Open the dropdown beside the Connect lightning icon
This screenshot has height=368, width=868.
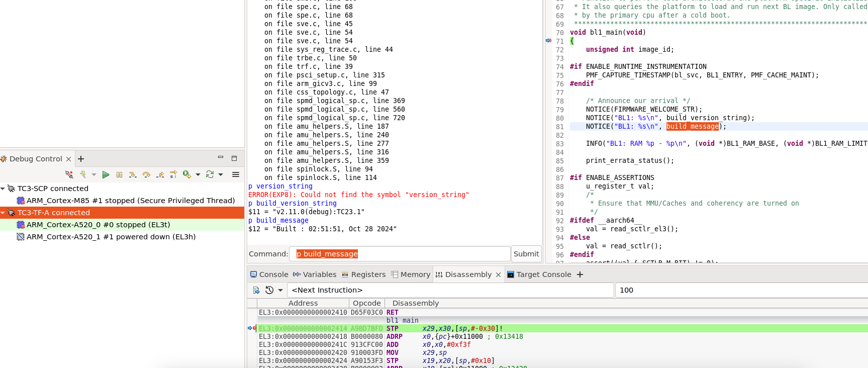pos(94,174)
